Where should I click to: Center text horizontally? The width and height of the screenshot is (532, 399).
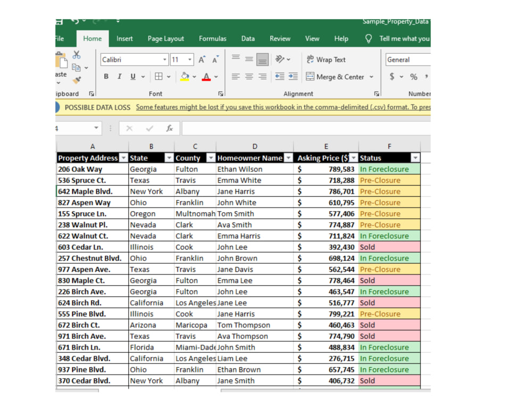(x=249, y=77)
